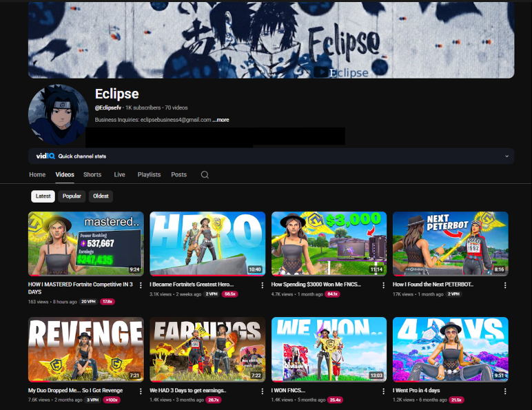Open three-dot menu for Got Revenge video
532x410 pixels.
141,391
